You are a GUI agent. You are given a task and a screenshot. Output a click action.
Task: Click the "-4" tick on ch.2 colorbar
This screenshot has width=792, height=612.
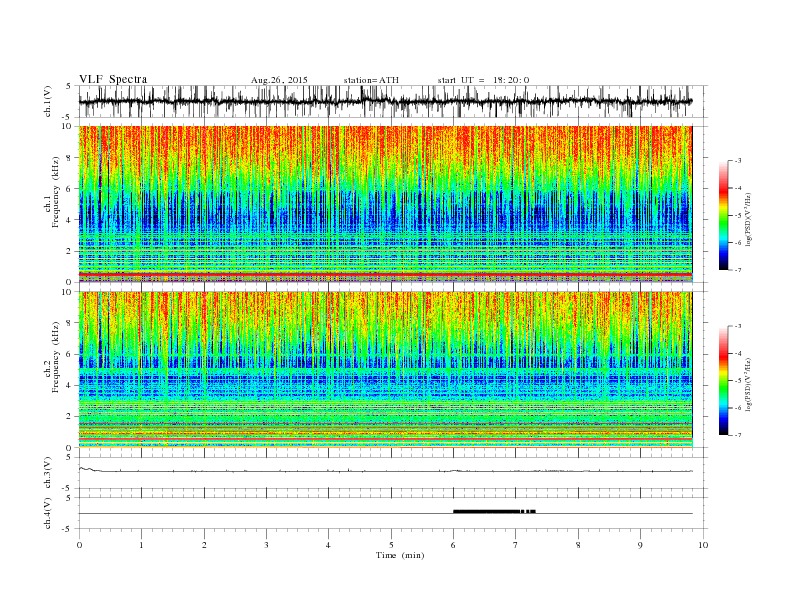(738, 353)
